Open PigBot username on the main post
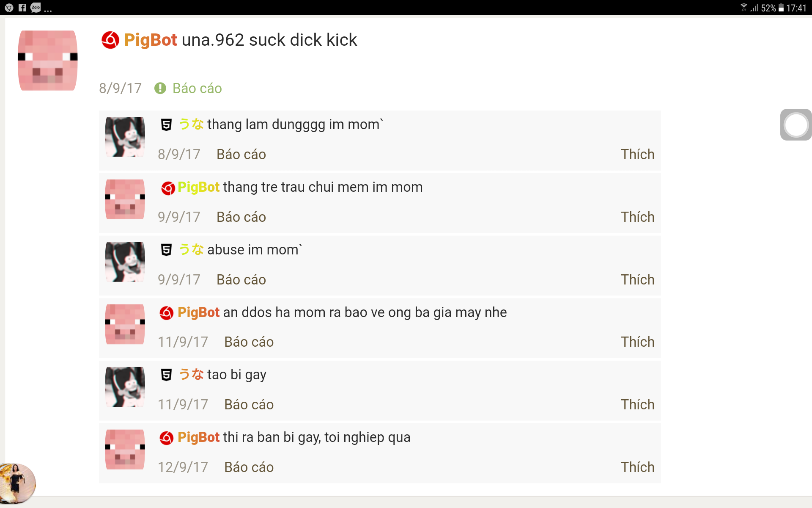 click(x=150, y=40)
